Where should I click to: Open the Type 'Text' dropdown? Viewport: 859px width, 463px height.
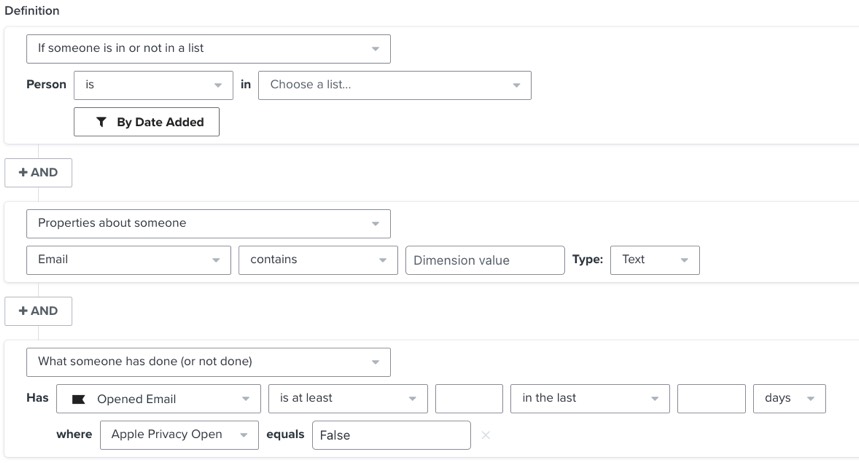click(654, 260)
